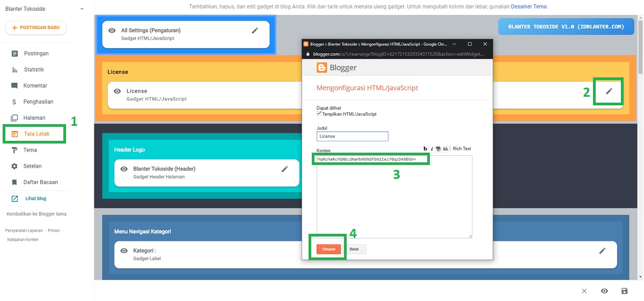
Task: Open the Komentar section
Action: (35, 85)
